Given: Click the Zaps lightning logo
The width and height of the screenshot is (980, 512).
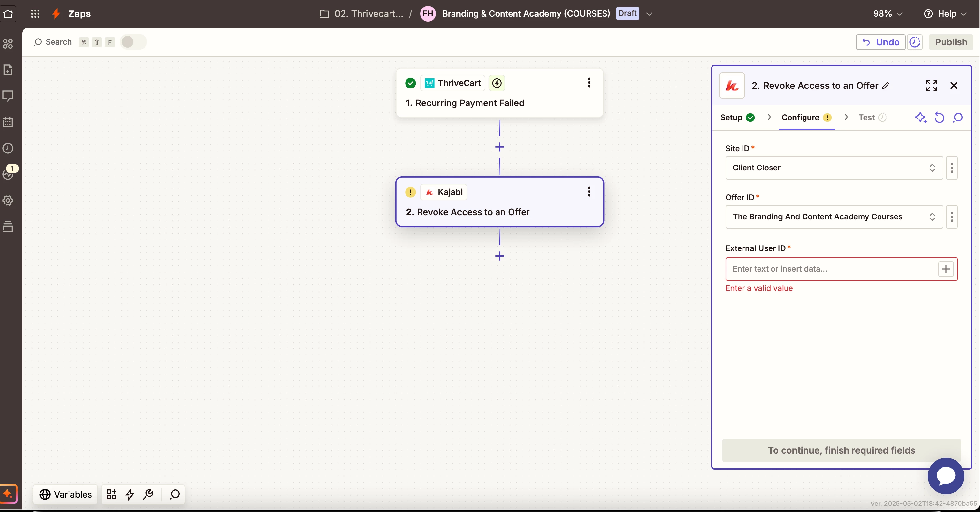Looking at the screenshot, I should (x=56, y=14).
